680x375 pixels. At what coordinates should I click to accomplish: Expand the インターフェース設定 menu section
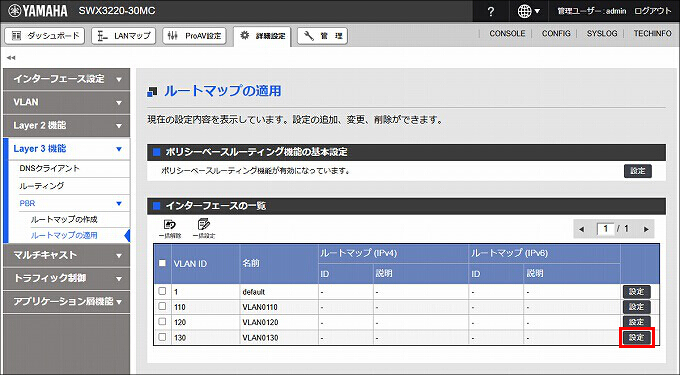(66, 79)
